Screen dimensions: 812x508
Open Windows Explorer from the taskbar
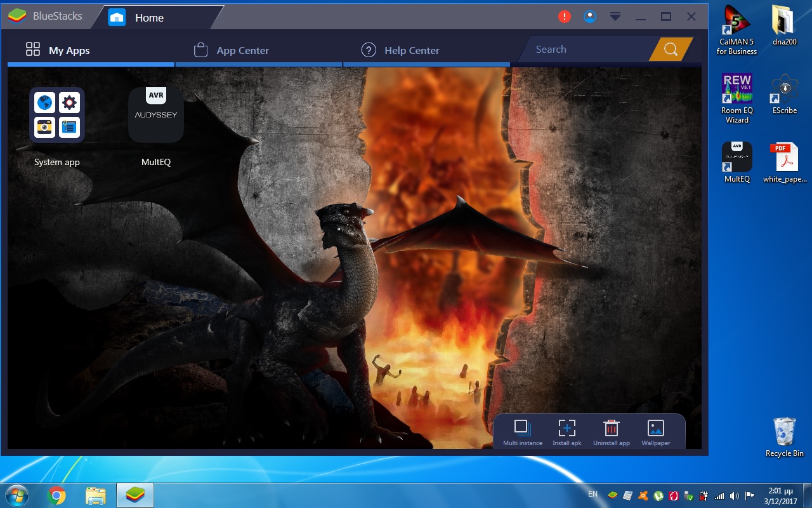(x=95, y=495)
